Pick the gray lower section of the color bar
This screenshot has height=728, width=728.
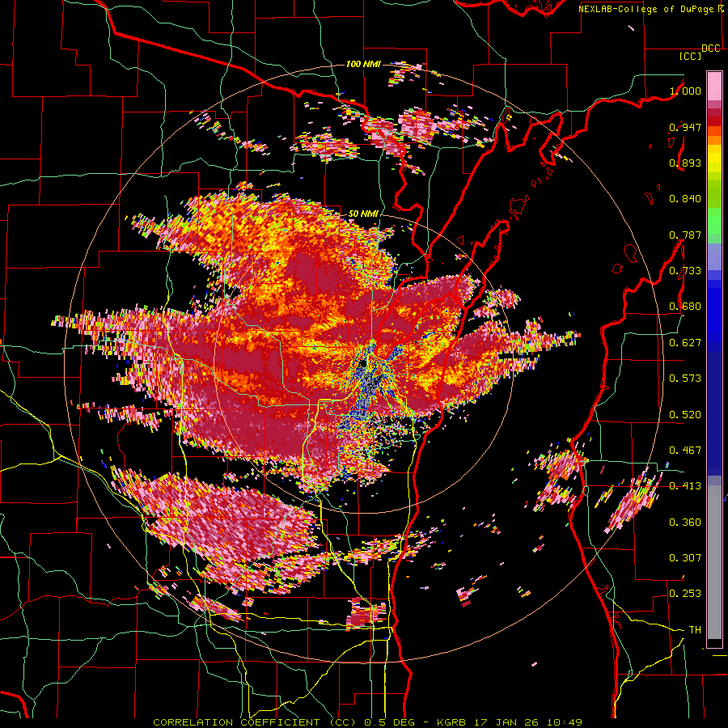pos(714,562)
